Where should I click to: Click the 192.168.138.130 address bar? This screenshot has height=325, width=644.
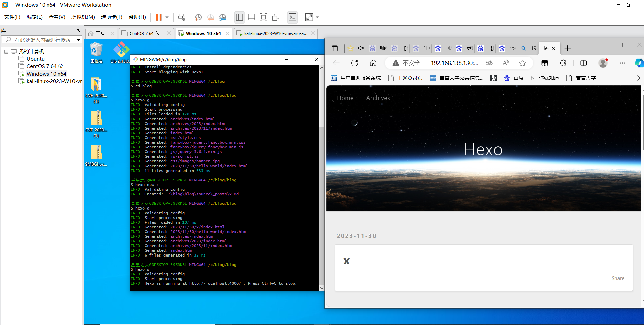(x=454, y=63)
